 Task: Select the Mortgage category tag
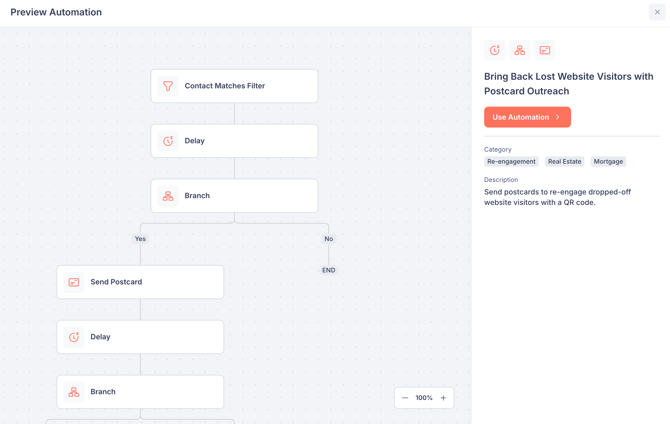tap(608, 162)
